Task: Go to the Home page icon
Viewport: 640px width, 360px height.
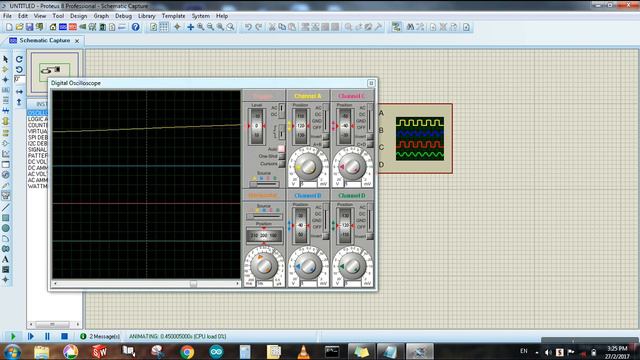Action: pos(53,27)
